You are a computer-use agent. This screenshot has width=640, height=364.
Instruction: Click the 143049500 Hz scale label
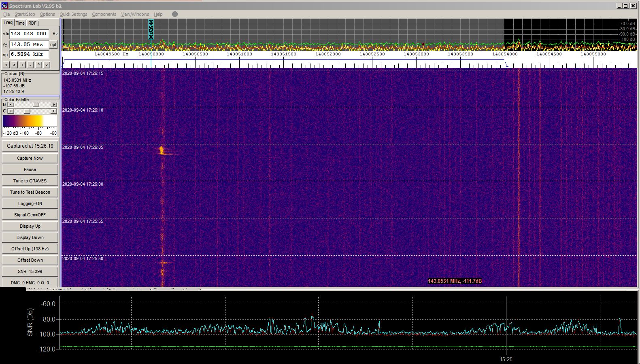coord(111,54)
